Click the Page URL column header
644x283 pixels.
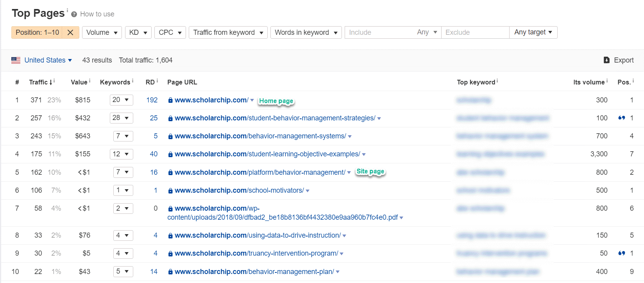coord(182,82)
